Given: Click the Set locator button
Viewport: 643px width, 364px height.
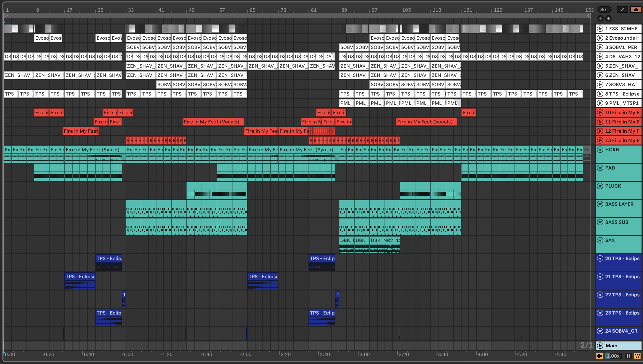Looking at the screenshot, I should (604, 10).
